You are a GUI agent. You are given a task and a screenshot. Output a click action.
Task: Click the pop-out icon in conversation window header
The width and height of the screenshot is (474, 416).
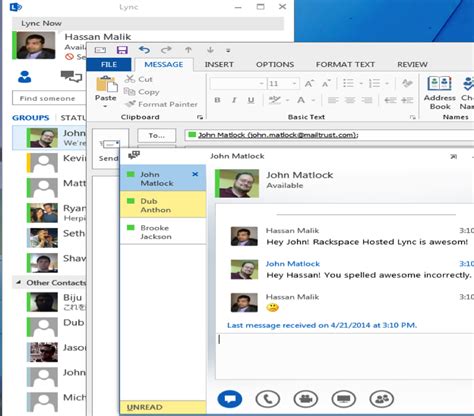(x=453, y=156)
